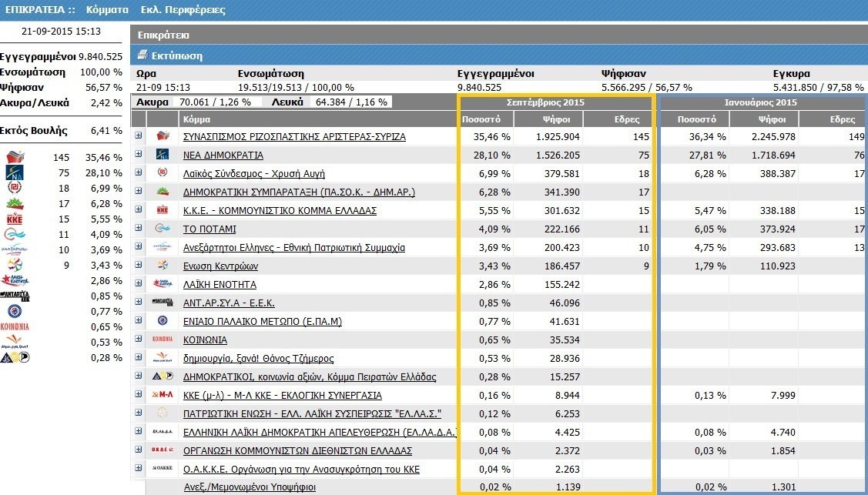
Task: Open the Ανεξάρτητοι Ελληνες party link
Action: (x=294, y=248)
